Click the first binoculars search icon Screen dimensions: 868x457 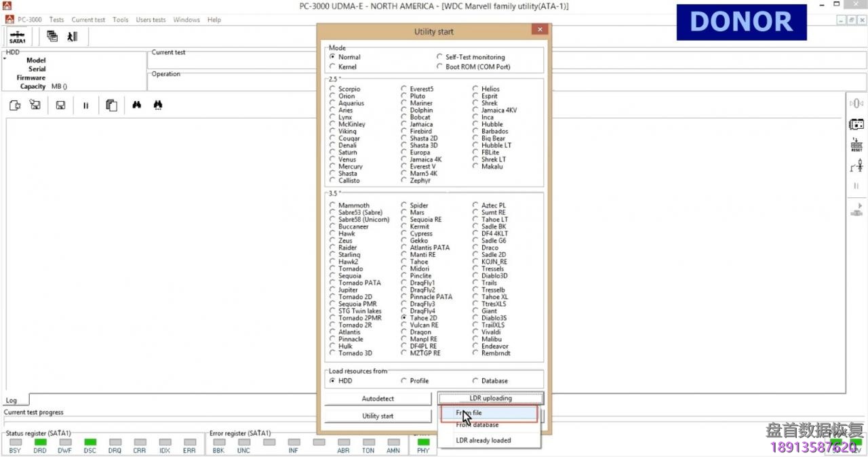(x=136, y=105)
